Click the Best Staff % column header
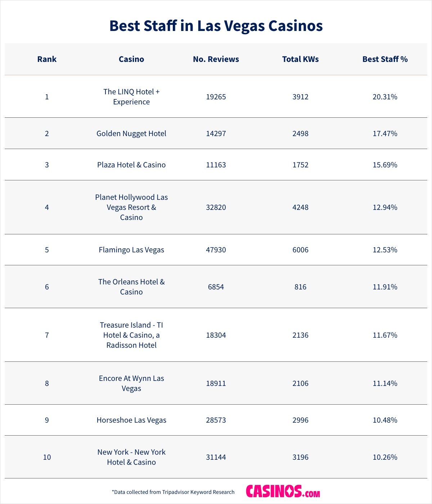Screen dimensions: 432x504 pos(385,59)
